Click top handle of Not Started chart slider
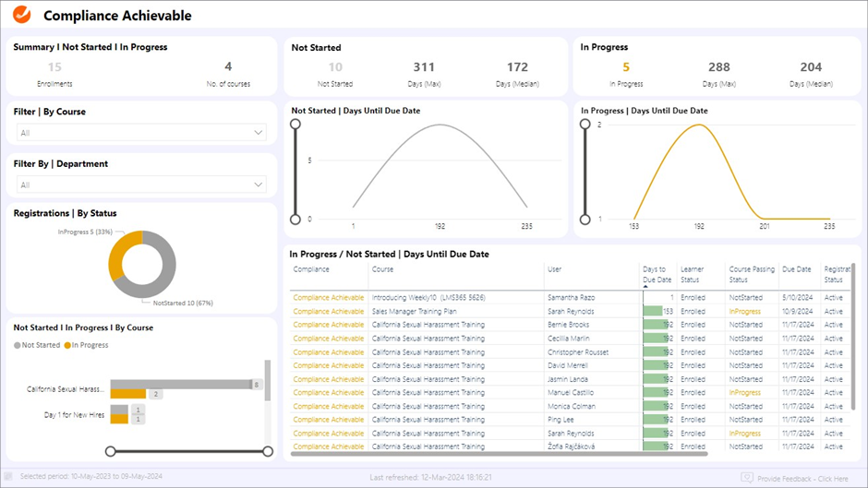Image resolution: width=868 pixels, height=488 pixels. coord(295,124)
